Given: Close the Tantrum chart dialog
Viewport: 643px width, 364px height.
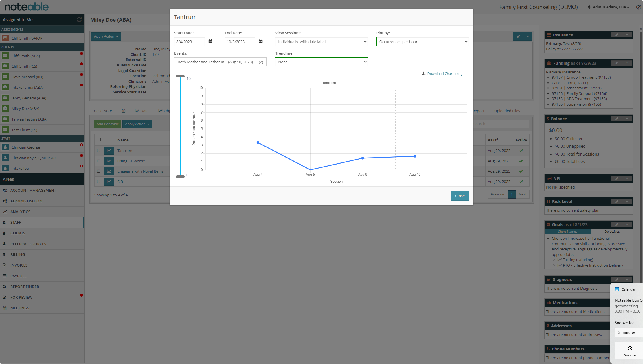Looking at the screenshot, I should coord(460,196).
